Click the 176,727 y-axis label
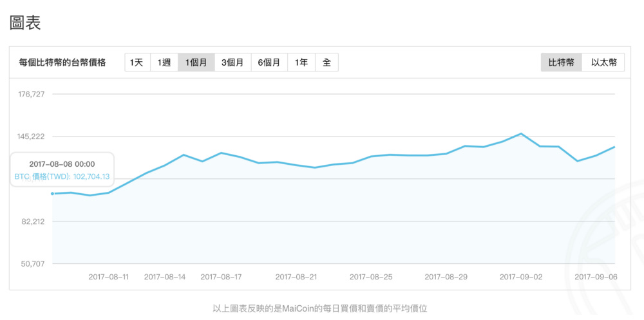Screen dimensions: 644x320 [x=31, y=94]
